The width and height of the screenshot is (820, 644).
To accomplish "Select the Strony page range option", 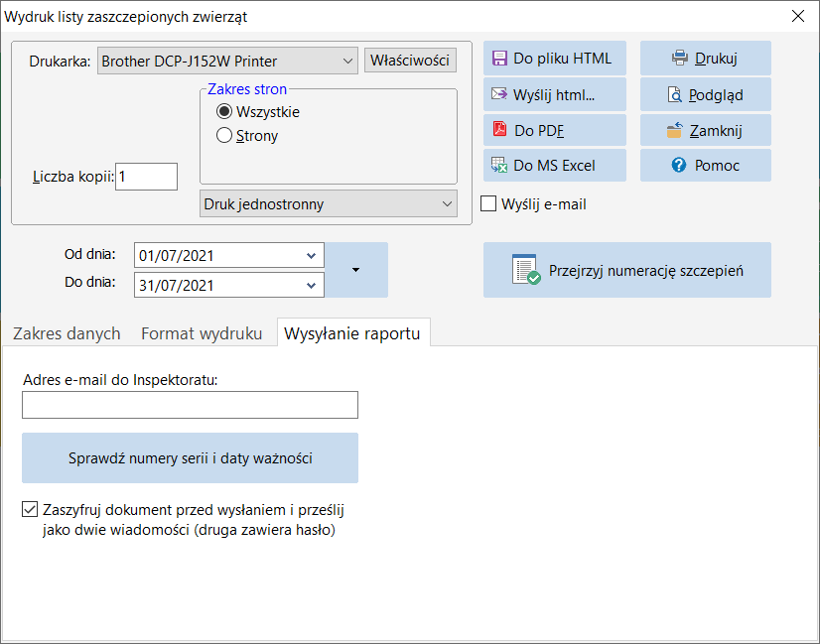I will click(x=224, y=135).
